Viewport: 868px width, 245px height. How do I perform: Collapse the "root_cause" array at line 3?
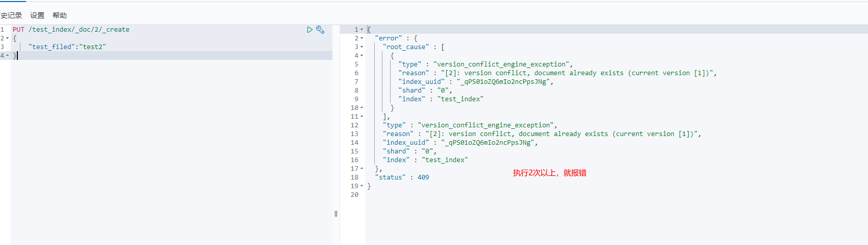click(362, 47)
